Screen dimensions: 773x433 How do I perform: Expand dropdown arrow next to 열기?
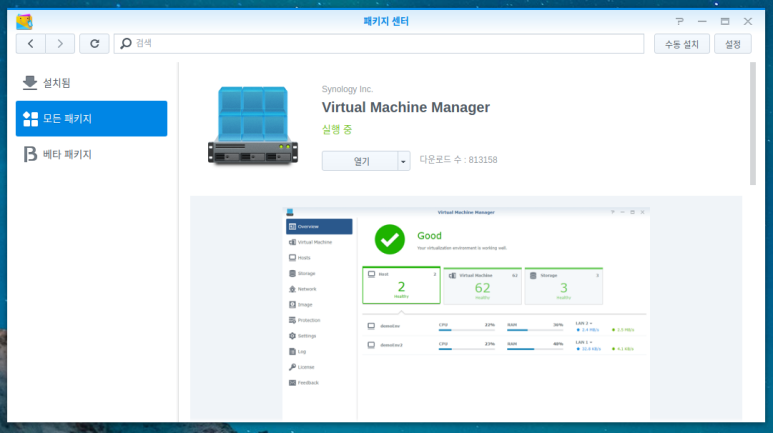click(x=404, y=161)
